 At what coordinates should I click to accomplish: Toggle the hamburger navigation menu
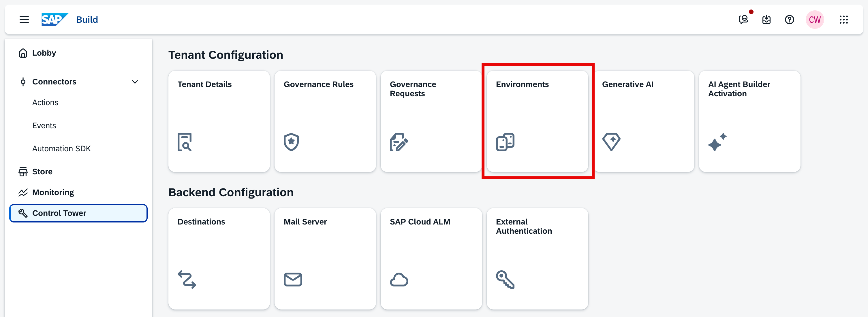24,20
